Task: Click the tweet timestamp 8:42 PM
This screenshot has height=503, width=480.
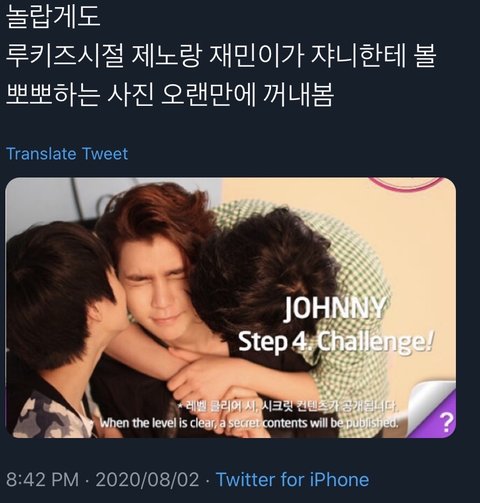Action: pos(42,480)
